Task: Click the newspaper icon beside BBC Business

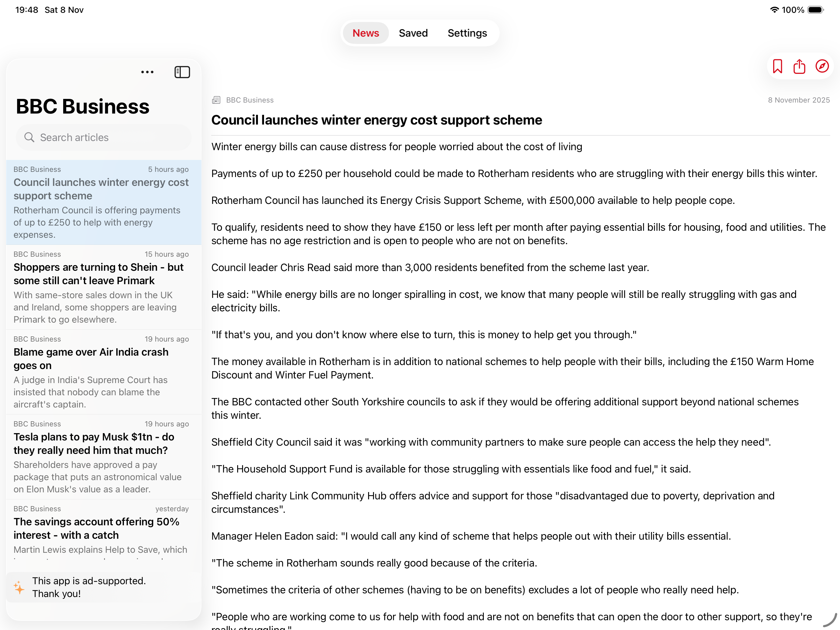Action: [x=216, y=100]
